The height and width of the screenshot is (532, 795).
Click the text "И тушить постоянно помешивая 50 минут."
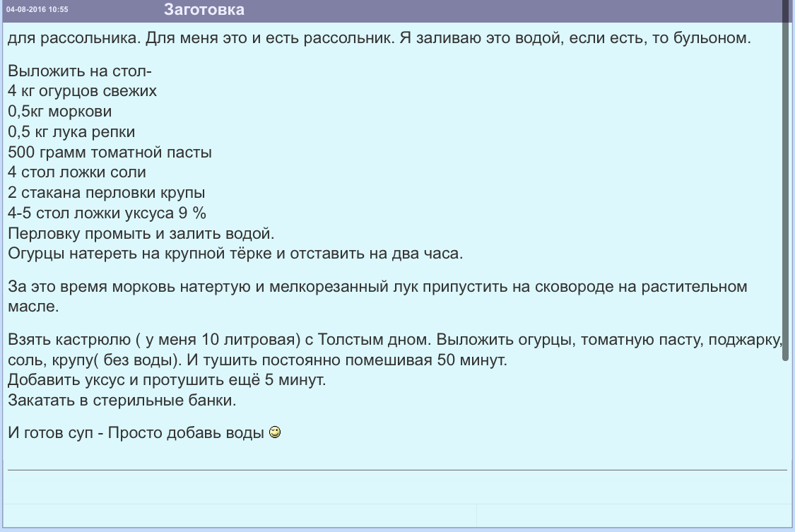[x=347, y=360]
